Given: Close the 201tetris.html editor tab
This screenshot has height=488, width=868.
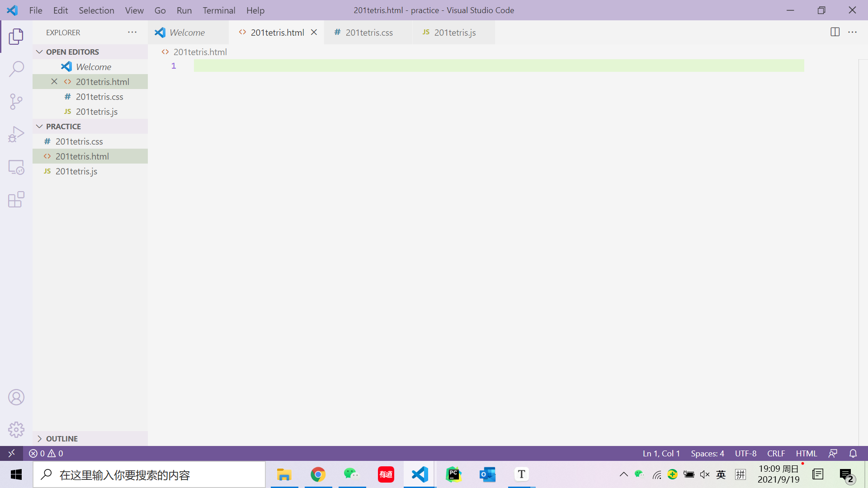Looking at the screenshot, I should (x=314, y=32).
